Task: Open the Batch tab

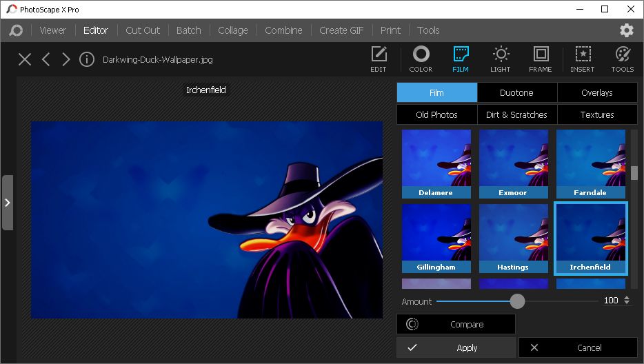Action: (188, 30)
